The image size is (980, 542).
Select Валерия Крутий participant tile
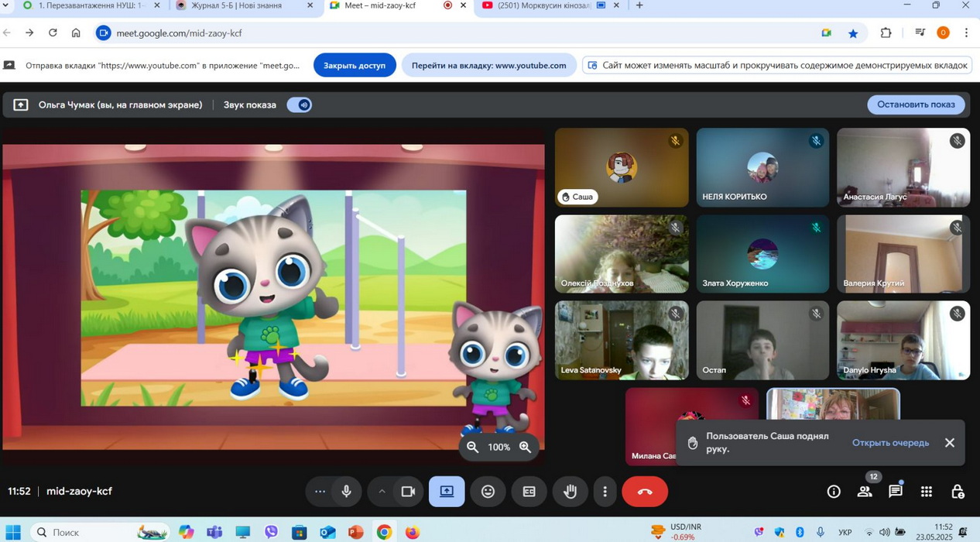click(x=903, y=254)
